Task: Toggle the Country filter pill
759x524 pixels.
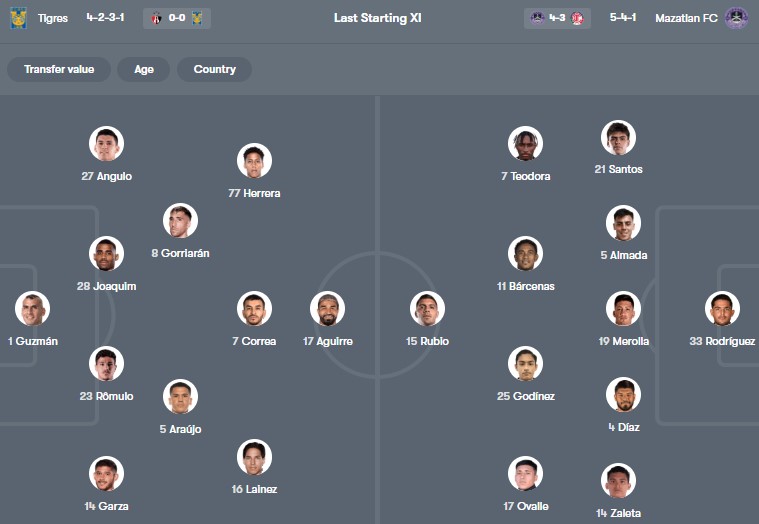Action: (214, 69)
